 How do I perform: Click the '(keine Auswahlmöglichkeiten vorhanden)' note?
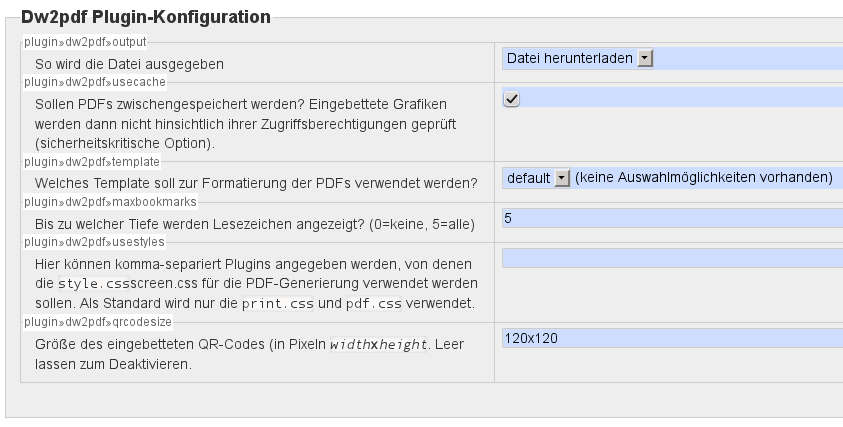tap(704, 177)
